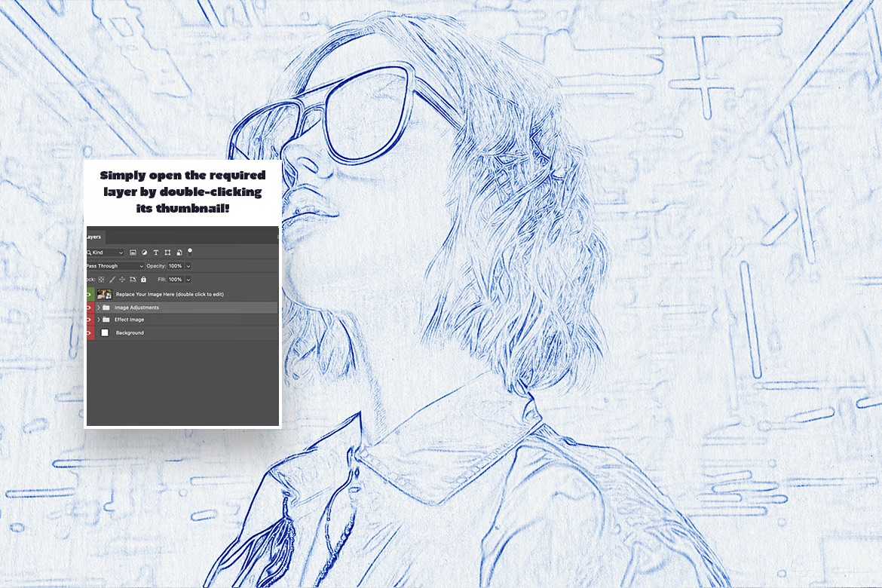Filter for smart objects

pos(179,252)
